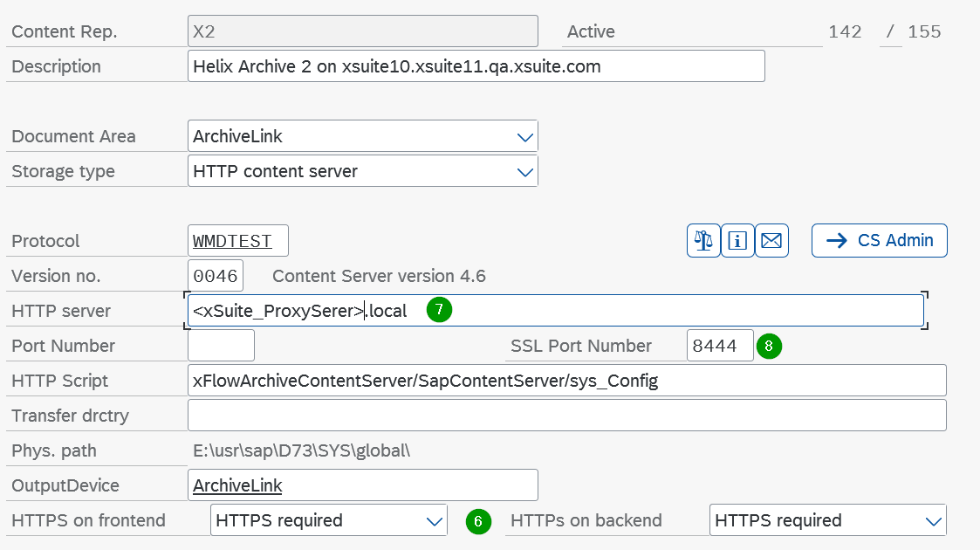Expand HTTPS on frontend dropdown

(434, 521)
